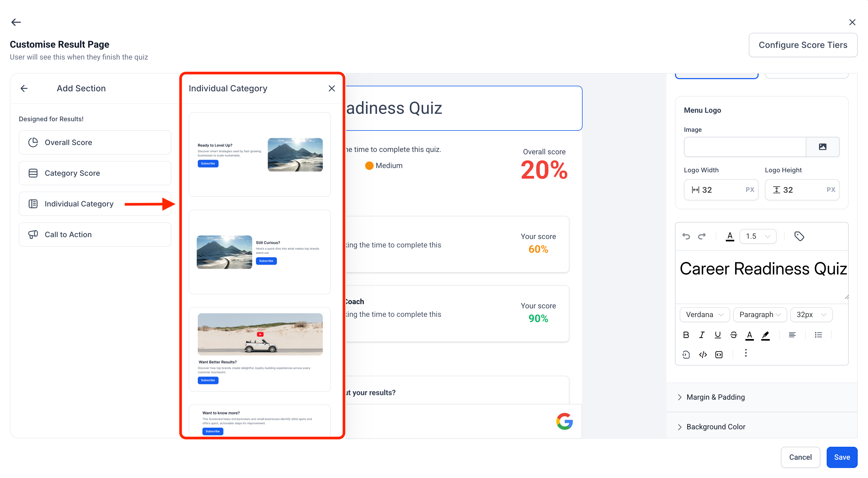The image size is (868, 478).
Task: Click the image upload icon for Menu Logo
Action: pyautogui.click(x=822, y=147)
